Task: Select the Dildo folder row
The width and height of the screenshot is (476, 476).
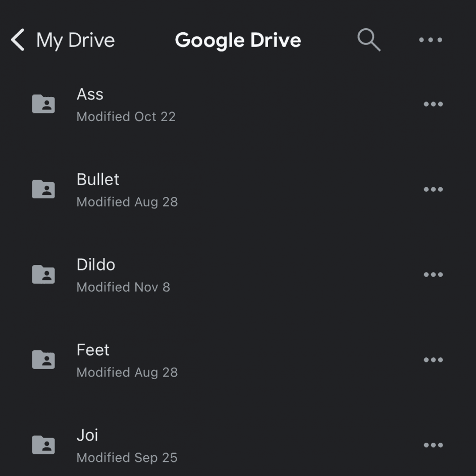Action: pyautogui.click(x=202, y=274)
